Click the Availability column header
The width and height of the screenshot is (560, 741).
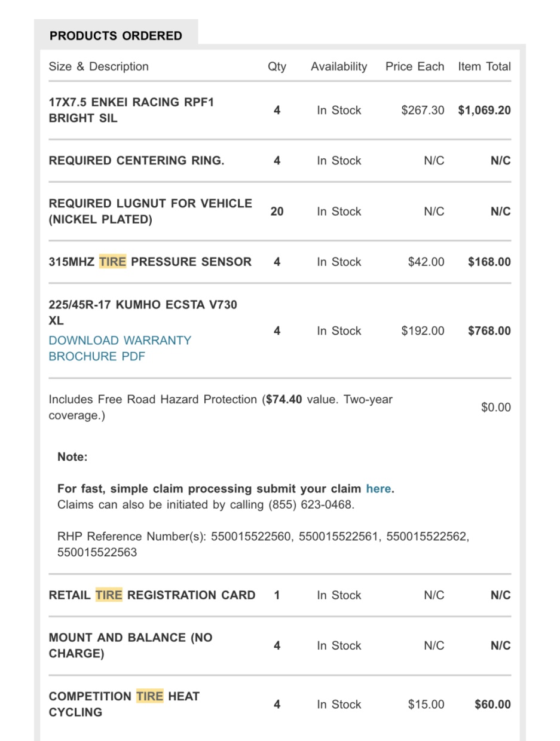[339, 66]
